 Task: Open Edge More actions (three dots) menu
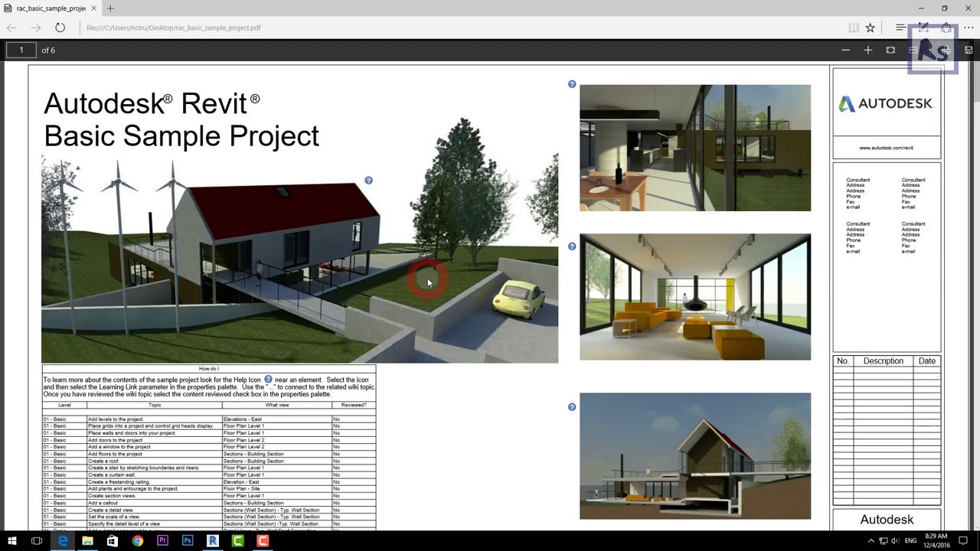coord(969,28)
